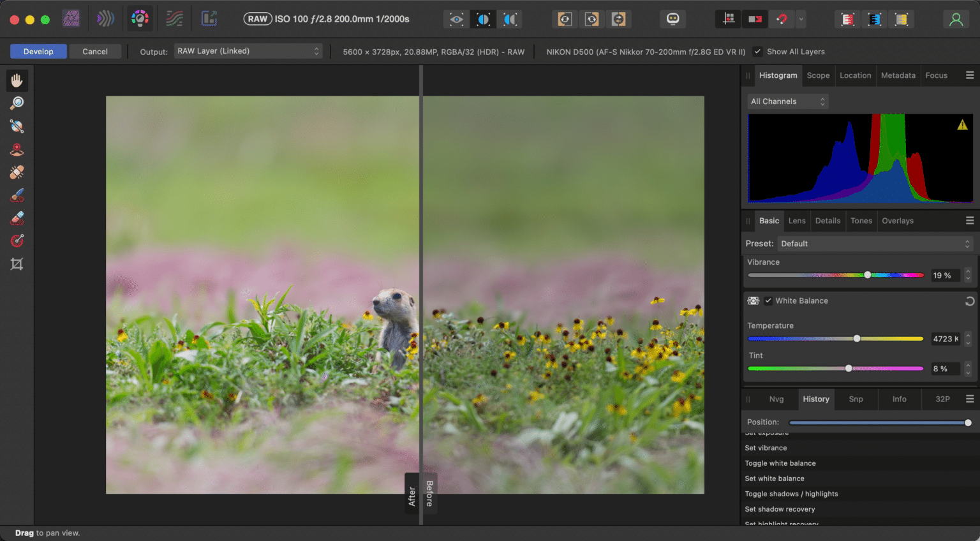Switch to the Tones tab
This screenshot has width=980, height=541.
[861, 221]
